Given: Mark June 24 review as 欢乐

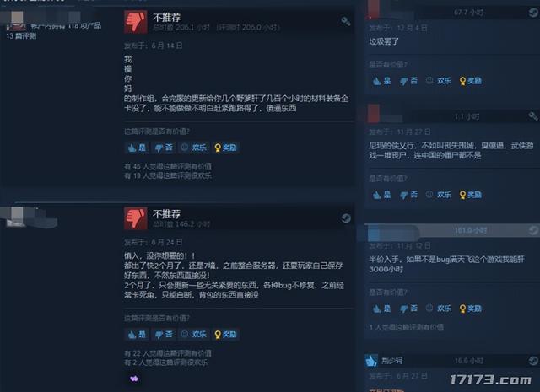Looking at the screenshot, I should [x=193, y=334].
